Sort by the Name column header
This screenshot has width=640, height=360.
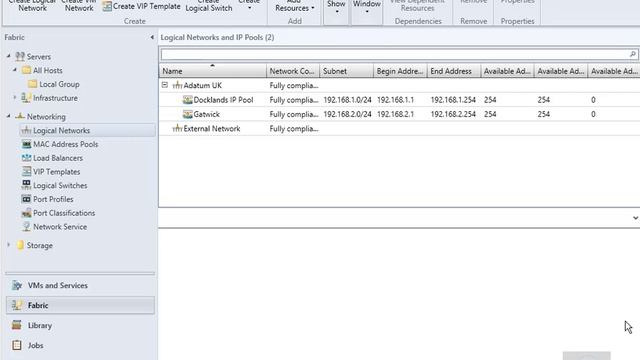pyautogui.click(x=213, y=71)
